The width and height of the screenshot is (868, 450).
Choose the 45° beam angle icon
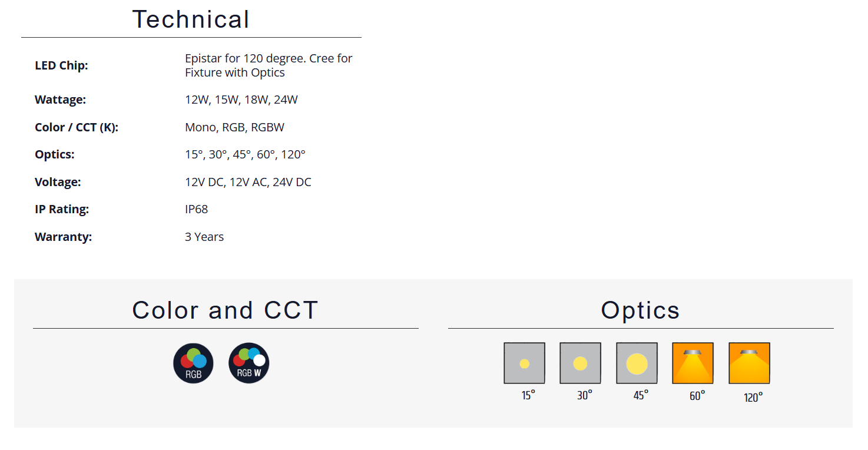[637, 363]
